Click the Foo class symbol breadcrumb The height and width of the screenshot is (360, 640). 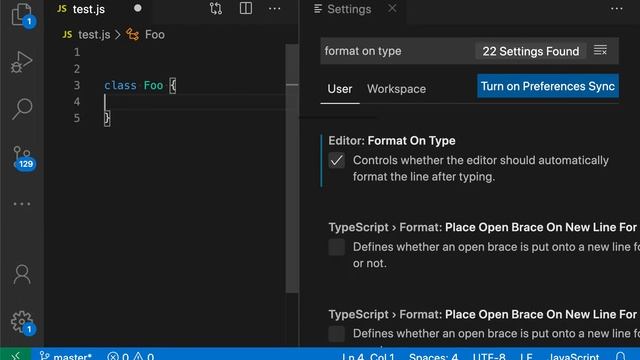[x=146, y=35]
